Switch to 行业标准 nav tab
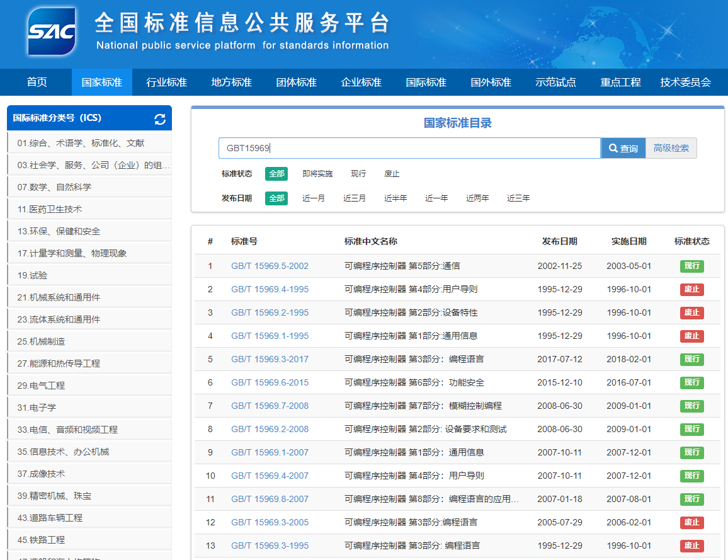Screen dimensions: 728x560 point(167,83)
